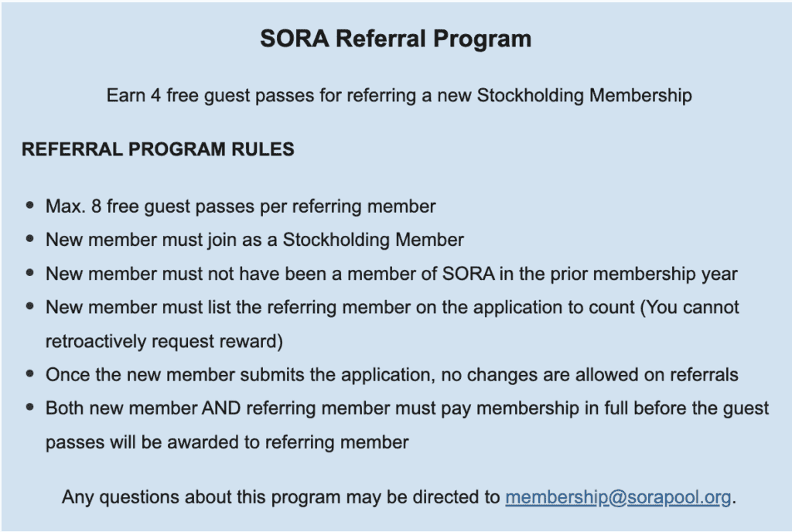Image resolution: width=792 pixels, height=532 pixels.
Task: Select the "no changes are allowed on referrals" rule
Action: point(391,375)
